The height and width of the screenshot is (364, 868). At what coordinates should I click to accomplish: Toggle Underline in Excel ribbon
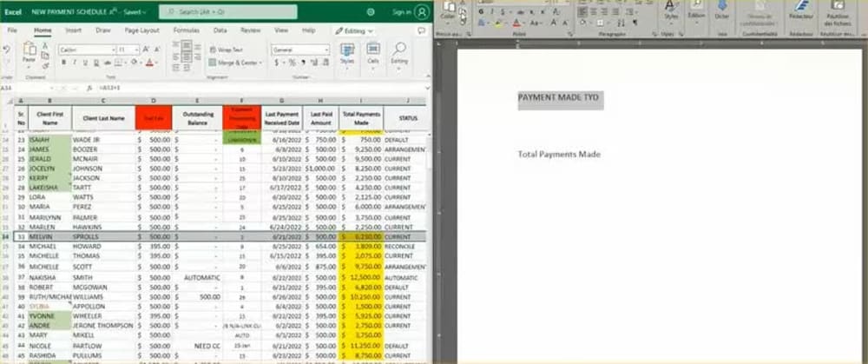point(85,63)
